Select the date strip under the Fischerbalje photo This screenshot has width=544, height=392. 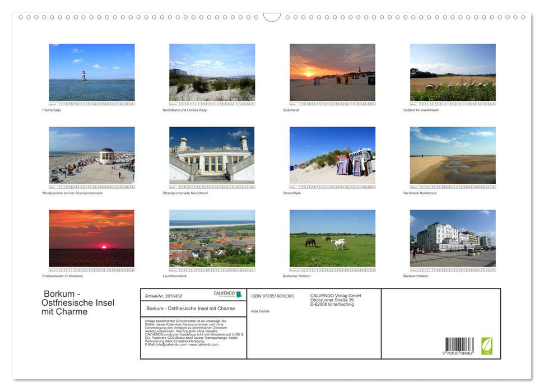click(92, 103)
